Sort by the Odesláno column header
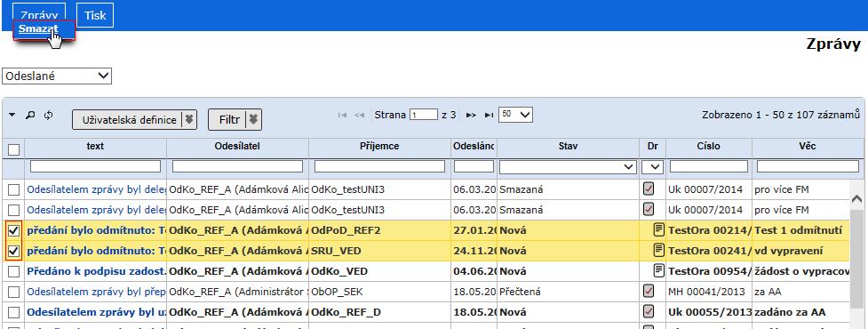Image resolution: width=868 pixels, height=329 pixels. pos(474,146)
